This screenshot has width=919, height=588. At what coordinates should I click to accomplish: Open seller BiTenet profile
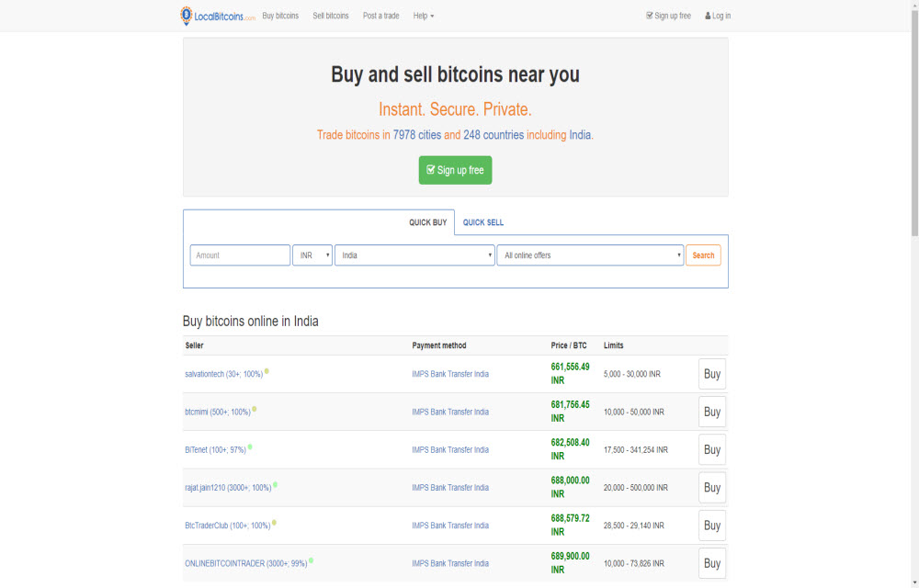[x=215, y=450]
